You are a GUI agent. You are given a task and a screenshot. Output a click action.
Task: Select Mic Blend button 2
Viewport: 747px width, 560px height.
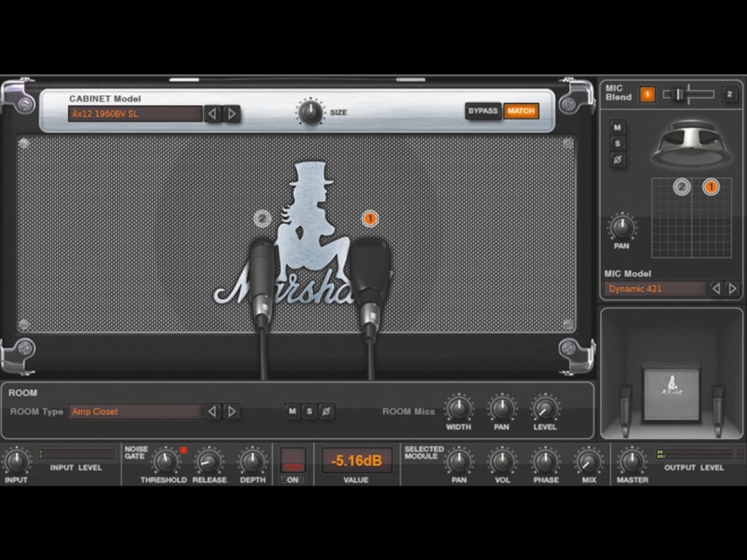[x=729, y=94]
